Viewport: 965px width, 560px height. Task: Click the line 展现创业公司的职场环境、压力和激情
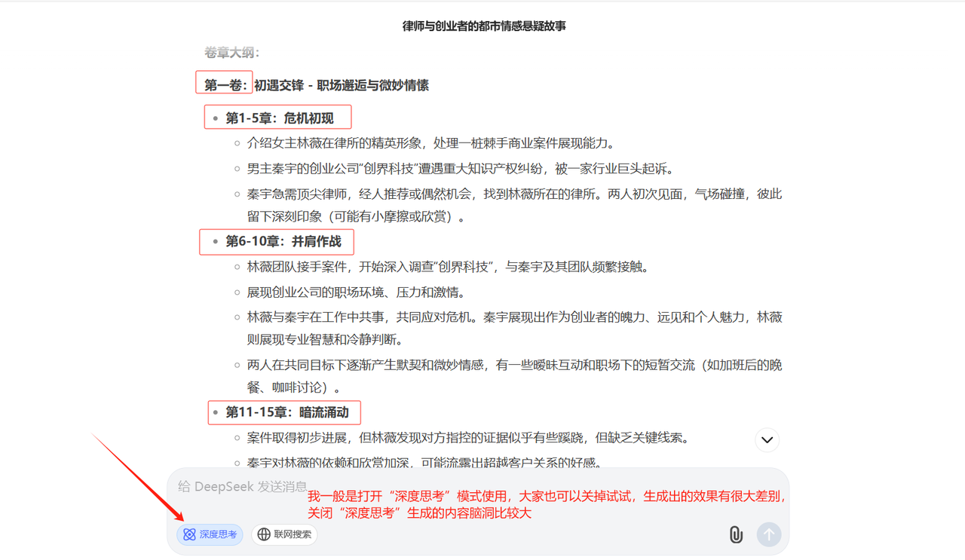tap(357, 292)
